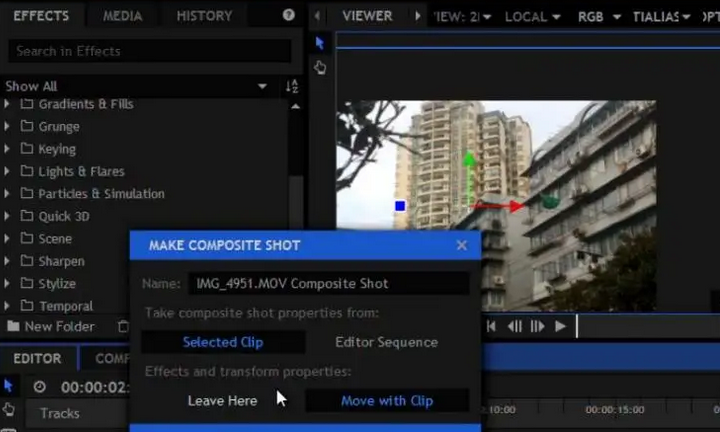Click the sort order icon in Effects
The image size is (720, 432).
point(292,87)
